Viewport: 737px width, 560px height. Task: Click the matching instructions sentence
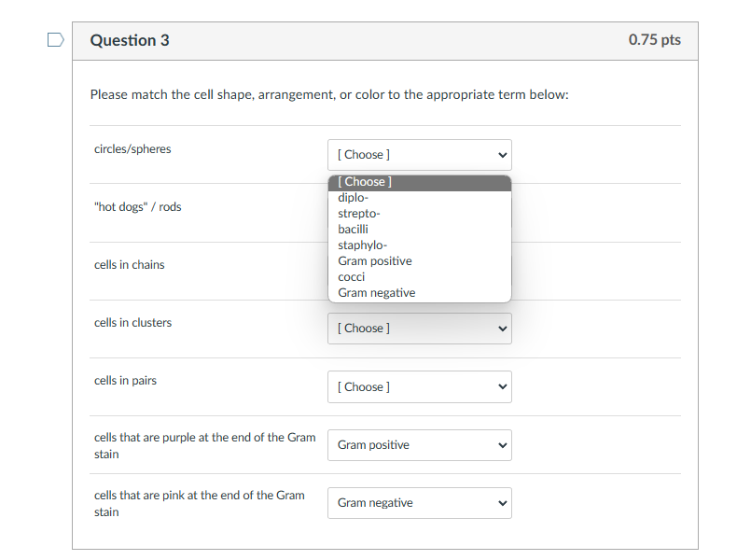pyautogui.click(x=329, y=95)
